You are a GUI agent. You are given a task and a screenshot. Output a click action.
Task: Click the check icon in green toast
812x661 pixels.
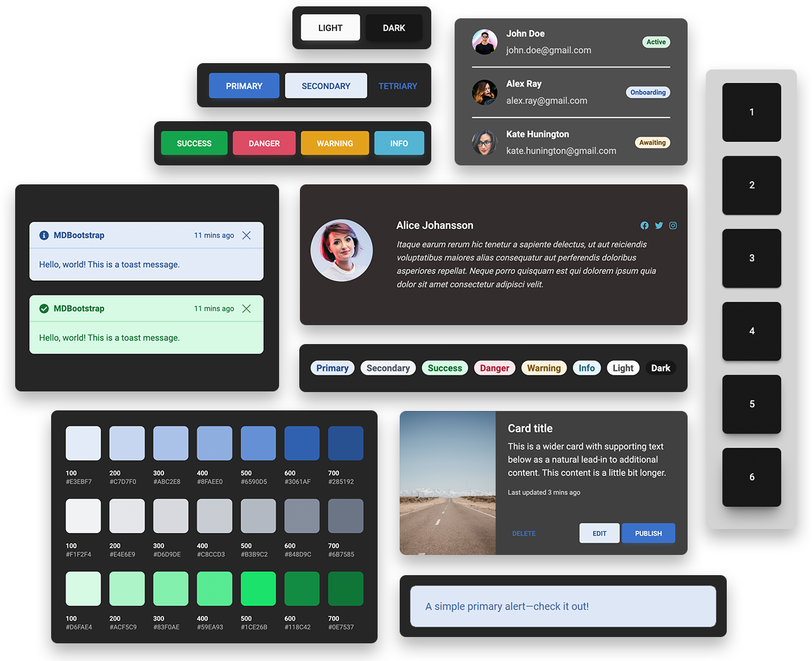[44, 309]
